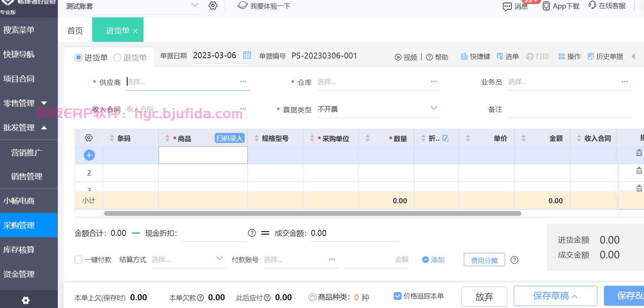
Task: Click the 消息 messages icon
Action: tap(507, 7)
